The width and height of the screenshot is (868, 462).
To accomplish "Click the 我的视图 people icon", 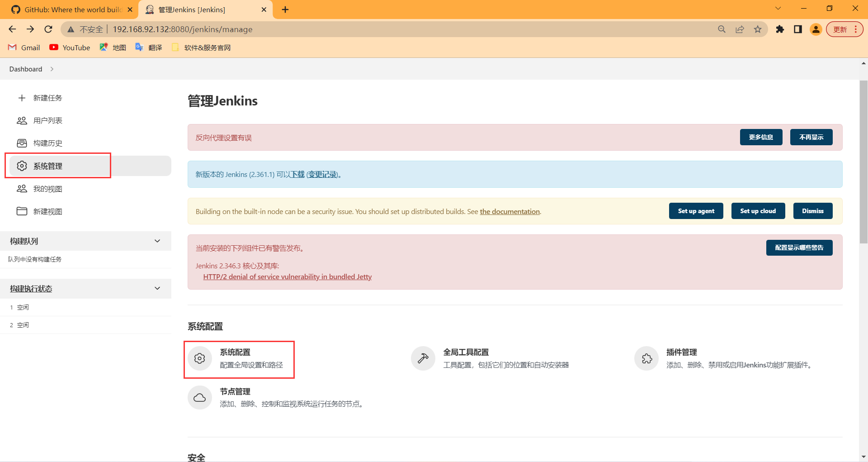I will (x=22, y=189).
